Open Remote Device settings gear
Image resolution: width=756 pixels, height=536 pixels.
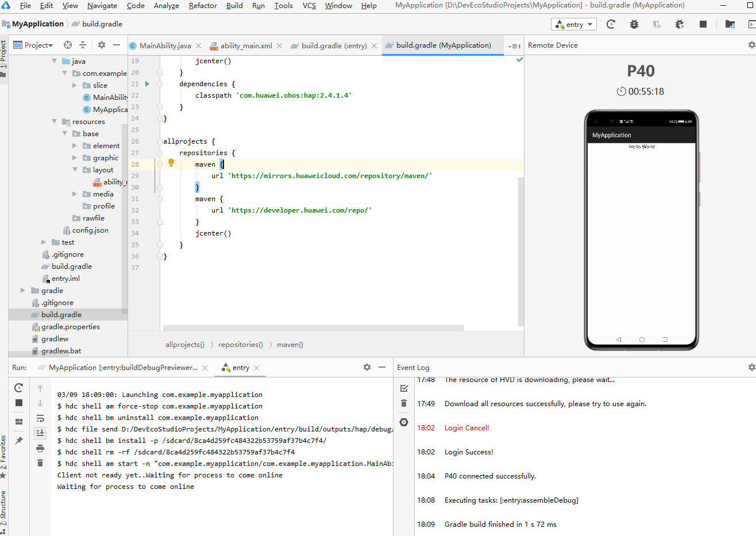(x=751, y=45)
